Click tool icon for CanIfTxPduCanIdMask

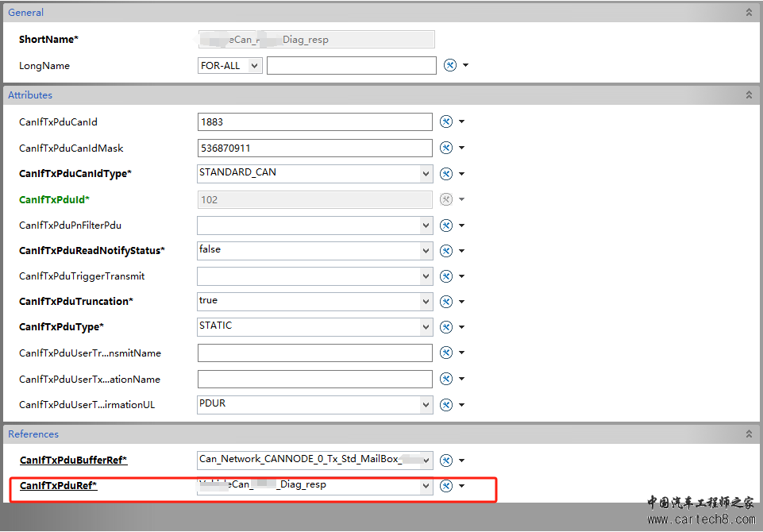[446, 148]
